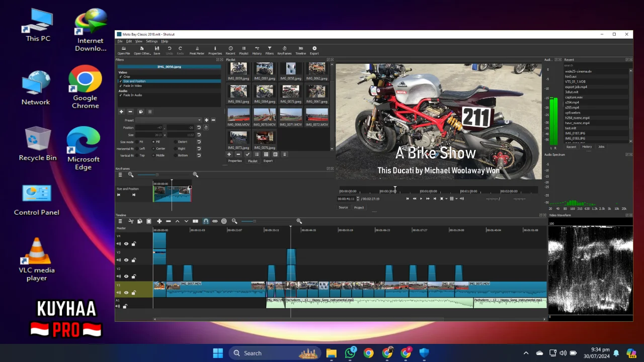The width and height of the screenshot is (644, 362).
Task: Click the Filters funnel icon in the toolbar
Action: tap(270, 50)
